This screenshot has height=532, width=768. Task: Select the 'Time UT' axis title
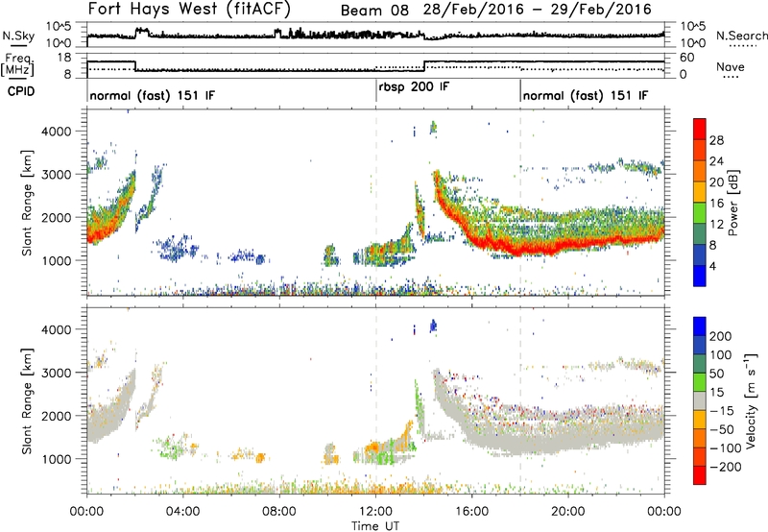375,526
